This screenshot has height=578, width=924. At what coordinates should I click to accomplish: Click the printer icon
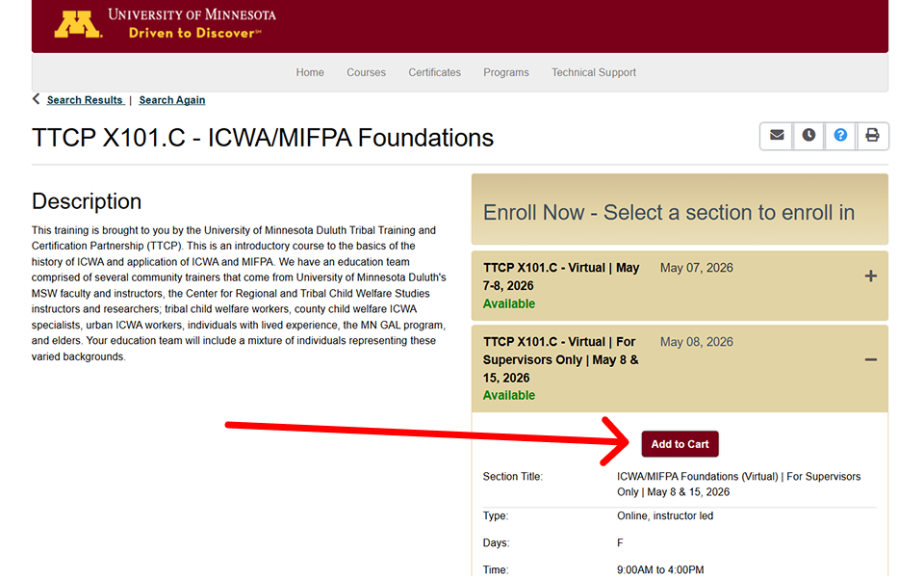point(872,136)
